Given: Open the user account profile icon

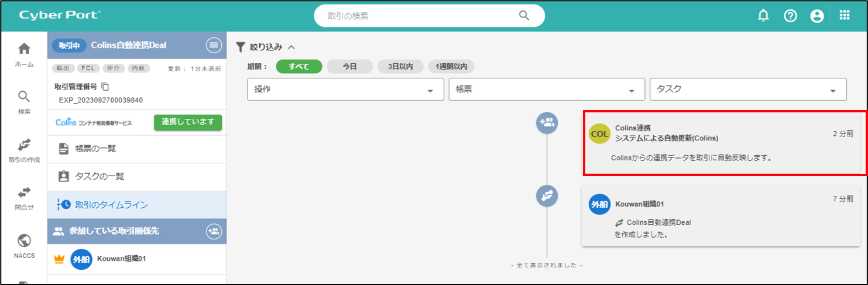Looking at the screenshot, I should 817,16.
